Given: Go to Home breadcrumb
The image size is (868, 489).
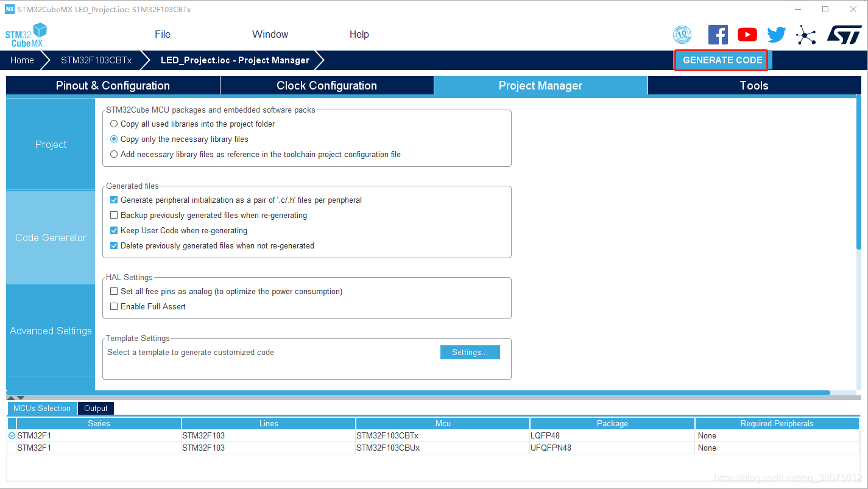Looking at the screenshot, I should pyautogui.click(x=22, y=60).
